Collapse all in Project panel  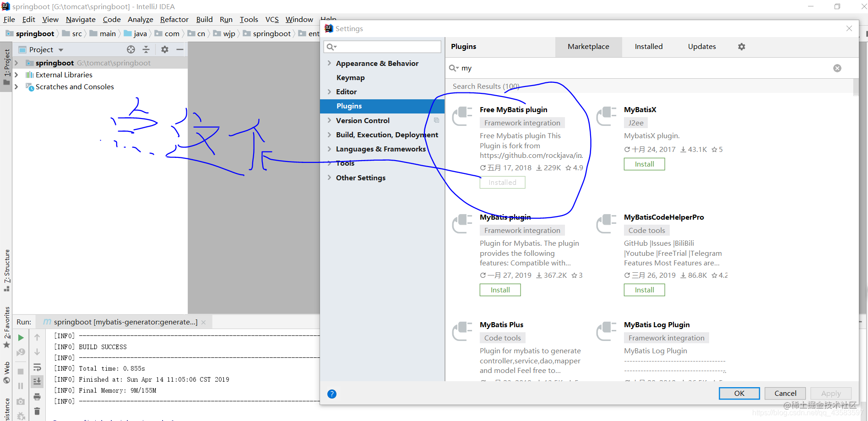click(x=146, y=49)
